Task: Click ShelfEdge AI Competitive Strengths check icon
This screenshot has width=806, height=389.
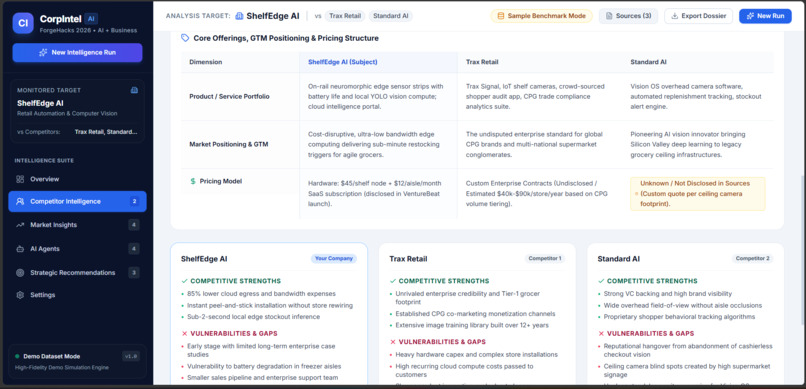Action: tap(185, 281)
